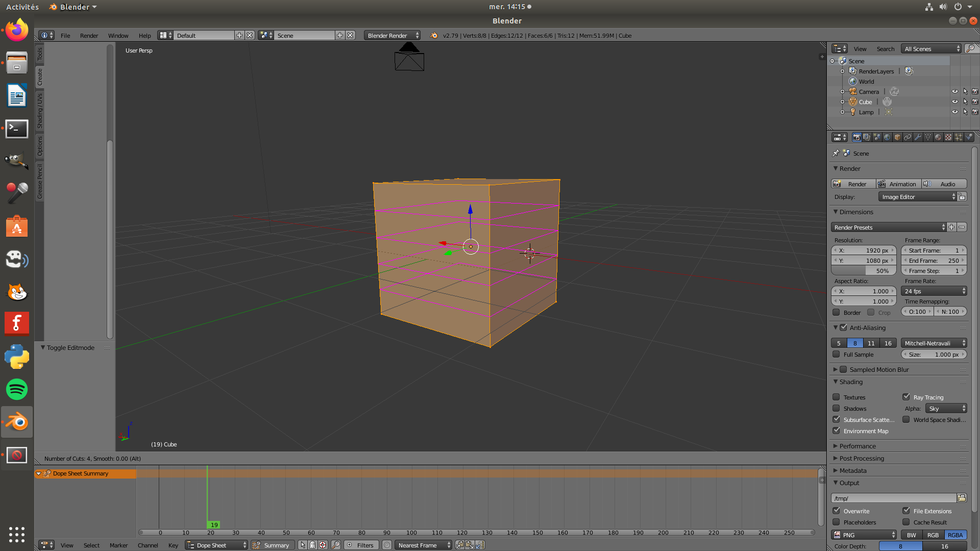Open the Display Image Editor dropdown
Image resolution: width=980 pixels, height=551 pixels.
click(x=917, y=197)
